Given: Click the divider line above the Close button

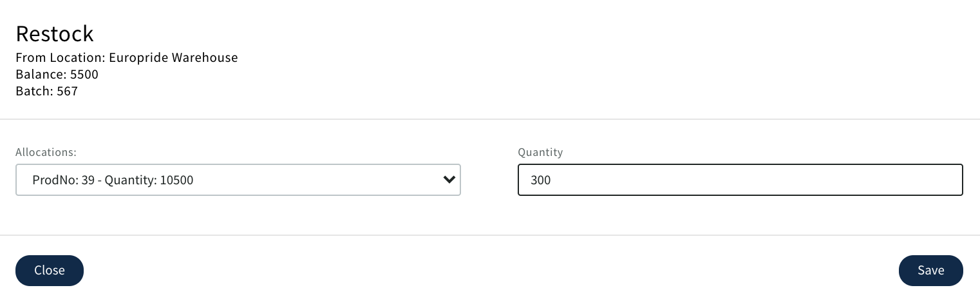Looking at the screenshot, I should (x=489, y=235).
